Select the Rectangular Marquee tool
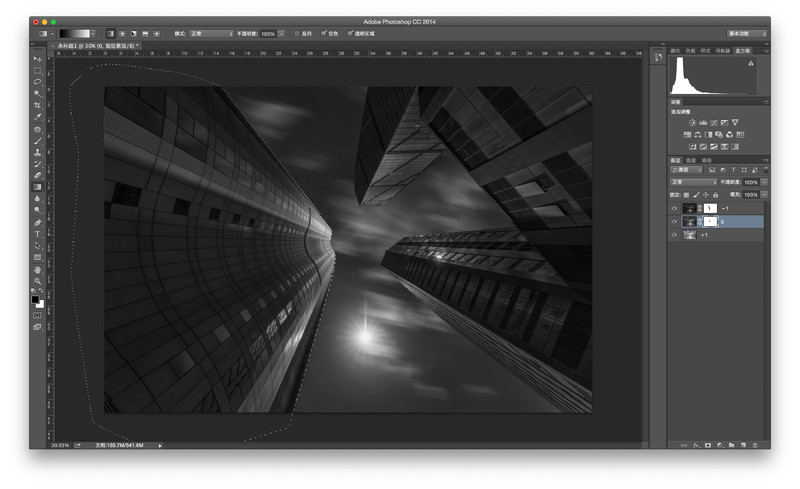Viewport: 800px width, 489px height. (x=37, y=70)
